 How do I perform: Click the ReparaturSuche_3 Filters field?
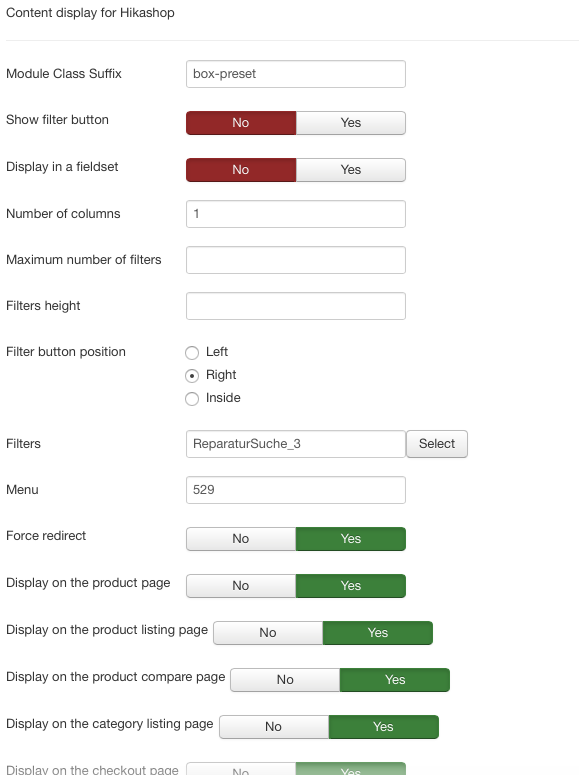tap(296, 444)
